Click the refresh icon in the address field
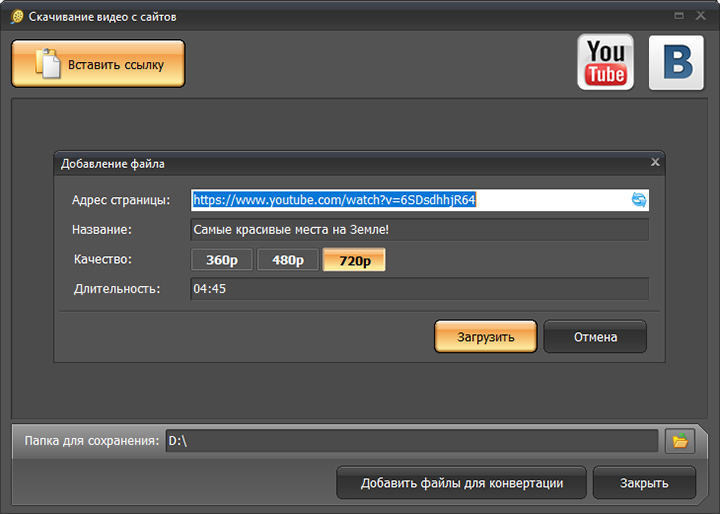720x514 pixels. tap(639, 200)
